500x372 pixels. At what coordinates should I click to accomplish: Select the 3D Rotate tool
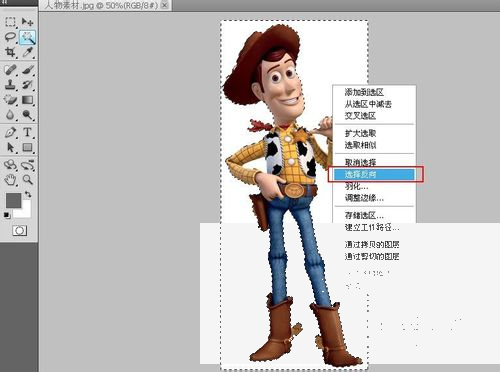[x=10, y=165]
